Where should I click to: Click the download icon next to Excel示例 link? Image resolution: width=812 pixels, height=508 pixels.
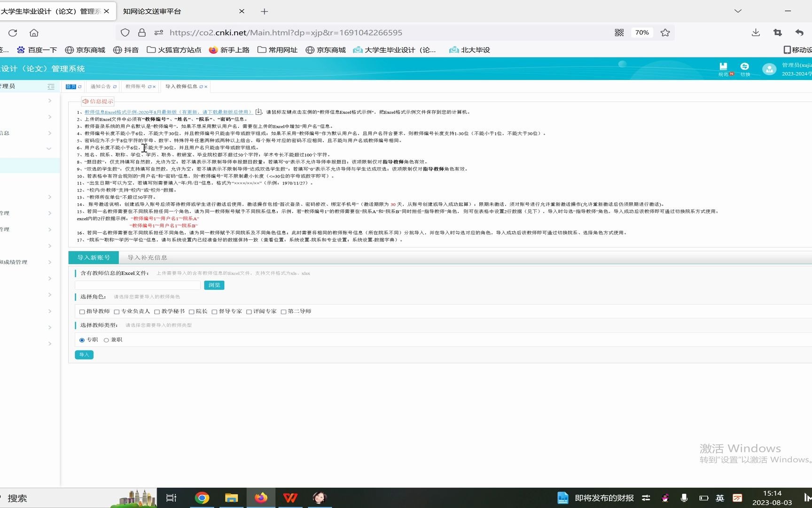coord(259,111)
